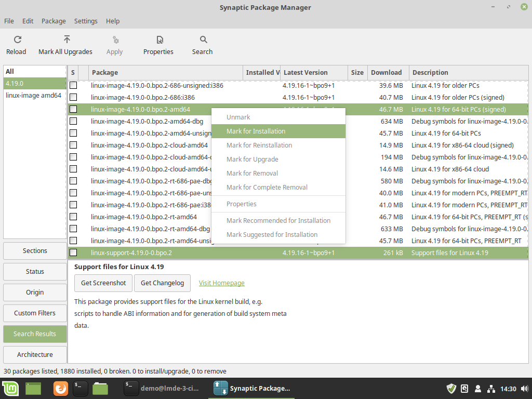Toggle checkbox for linux-image-4.19.0-0.bpo.2-686-unsigned:i386
532x399 pixels.
click(x=73, y=86)
